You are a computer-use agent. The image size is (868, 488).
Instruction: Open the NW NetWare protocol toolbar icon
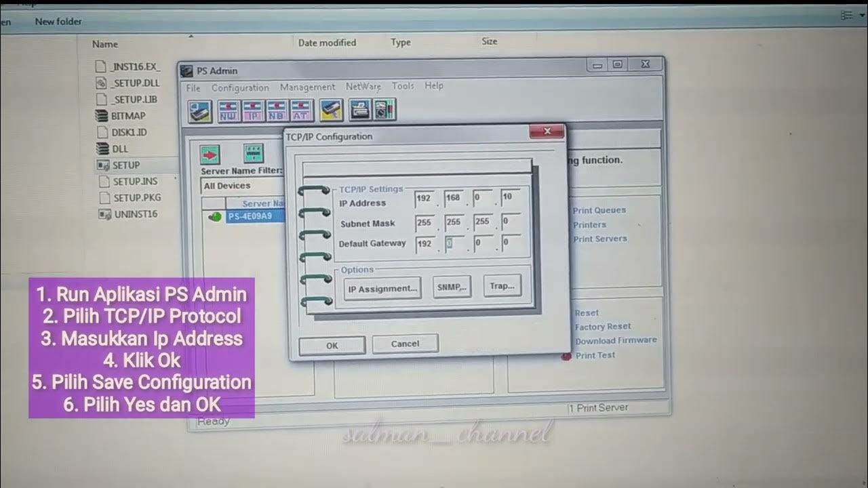(229, 112)
